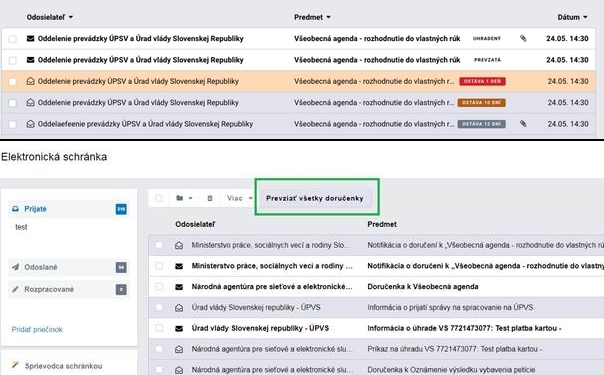Click the orange OSTÁVA 10 DNÍ badge
Image resolution: width=604 pixels, height=375 pixels.
coord(482,103)
